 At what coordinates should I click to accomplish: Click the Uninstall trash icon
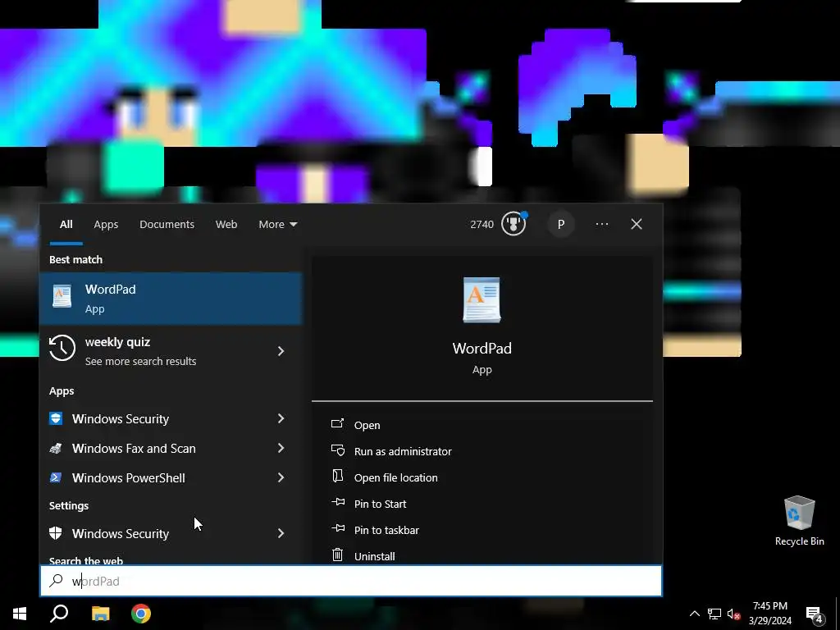tap(337, 555)
